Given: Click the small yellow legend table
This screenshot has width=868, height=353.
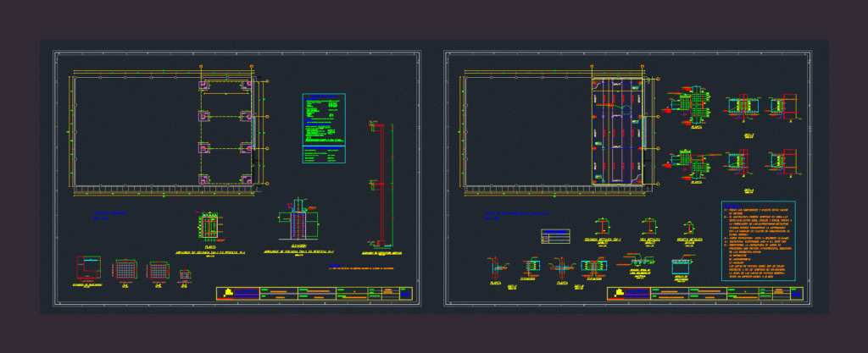Looking at the screenshot, I should (555, 236).
